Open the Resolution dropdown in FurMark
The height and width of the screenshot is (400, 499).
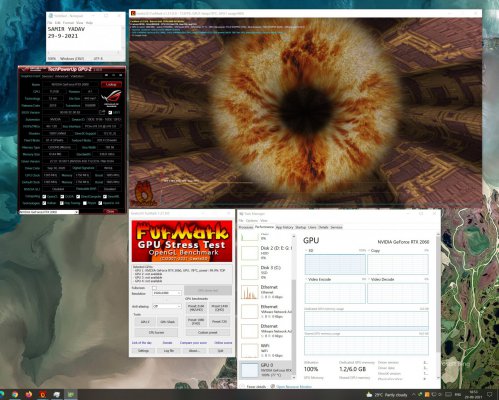167,293
